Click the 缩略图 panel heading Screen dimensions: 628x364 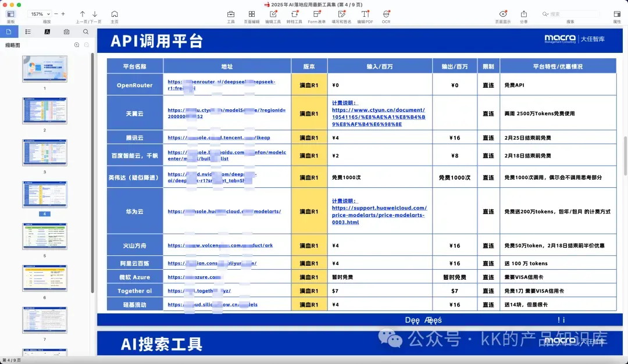pos(12,45)
